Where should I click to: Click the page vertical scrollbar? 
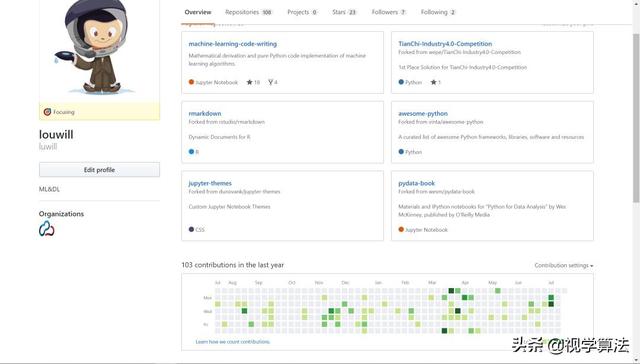pos(636,118)
